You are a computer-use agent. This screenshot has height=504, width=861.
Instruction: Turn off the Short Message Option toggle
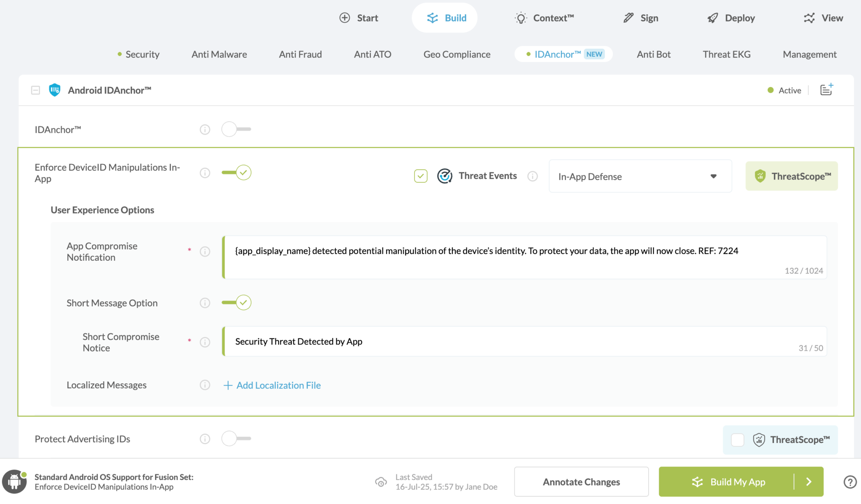coord(236,302)
